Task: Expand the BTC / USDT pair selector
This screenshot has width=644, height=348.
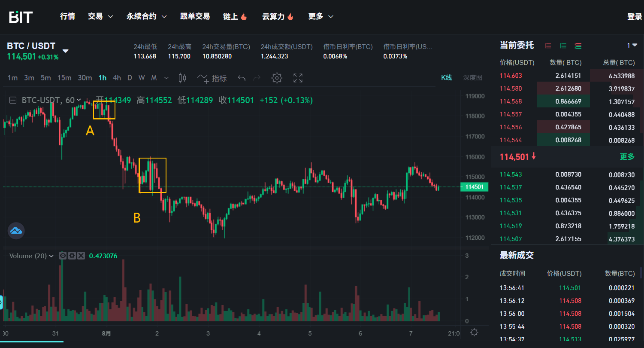Action: point(66,51)
